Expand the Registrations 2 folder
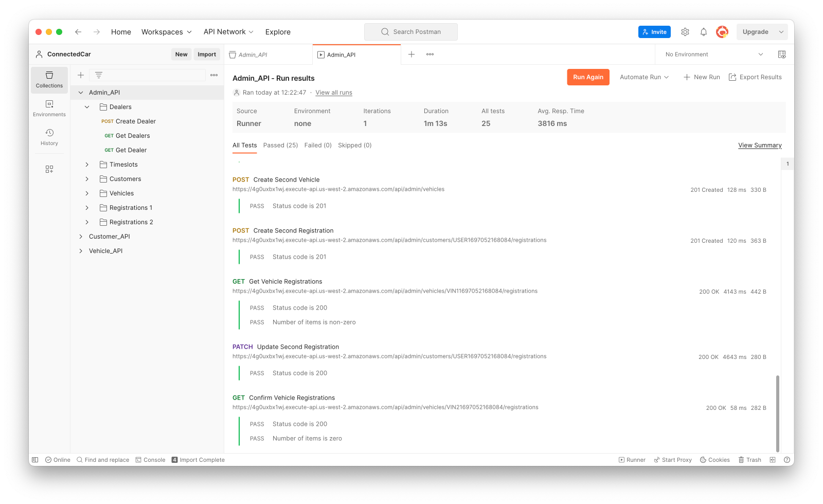 [x=87, y=222]
